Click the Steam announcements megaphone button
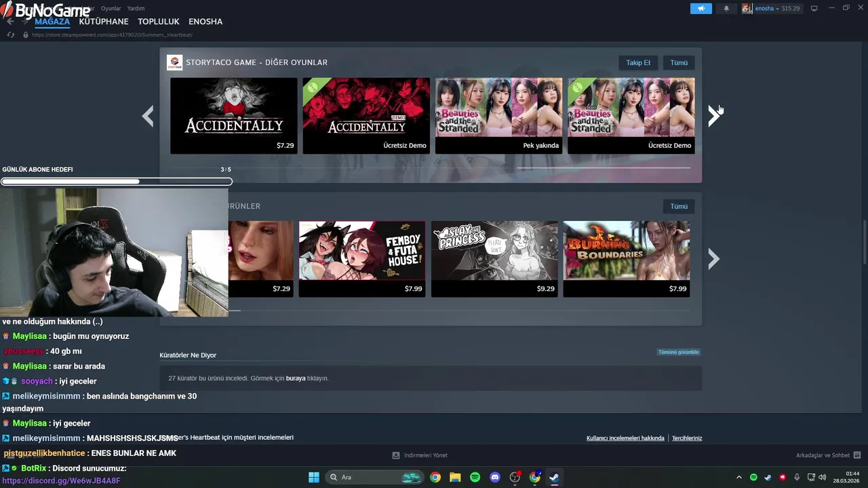 click(x=701, y=9)
